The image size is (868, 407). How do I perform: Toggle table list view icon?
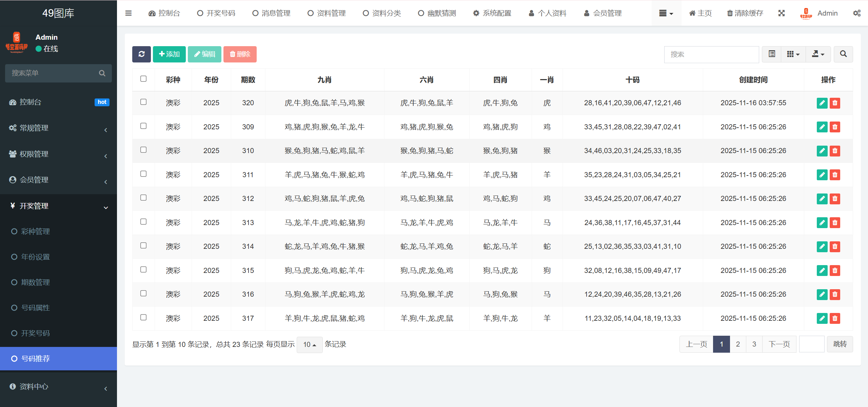pos(772,54)
